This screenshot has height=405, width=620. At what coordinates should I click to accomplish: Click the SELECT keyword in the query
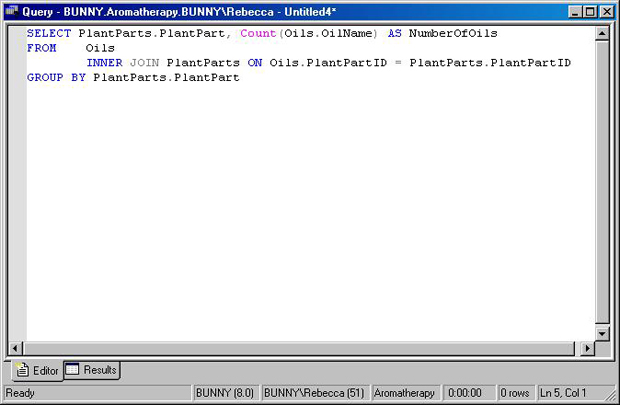coord(49,33)
